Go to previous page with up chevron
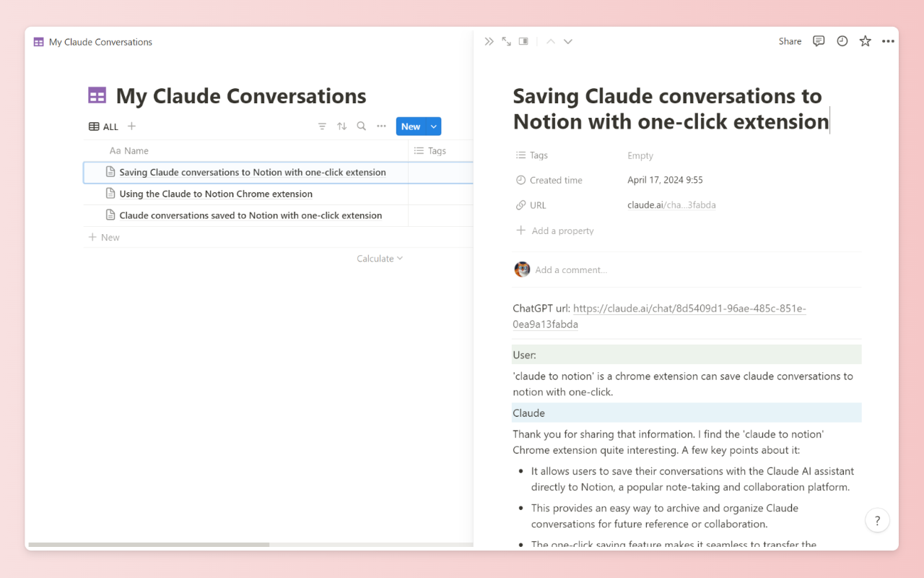 point(551,41)
